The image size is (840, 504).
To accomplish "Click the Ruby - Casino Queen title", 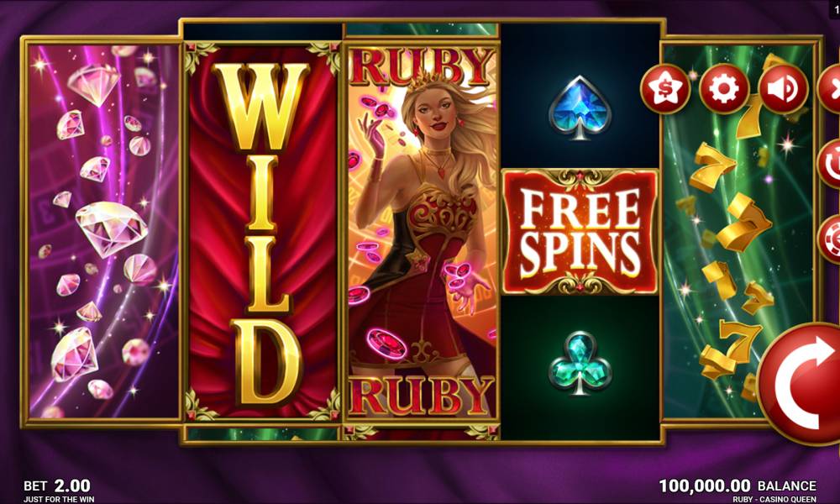I will (774, 499).
